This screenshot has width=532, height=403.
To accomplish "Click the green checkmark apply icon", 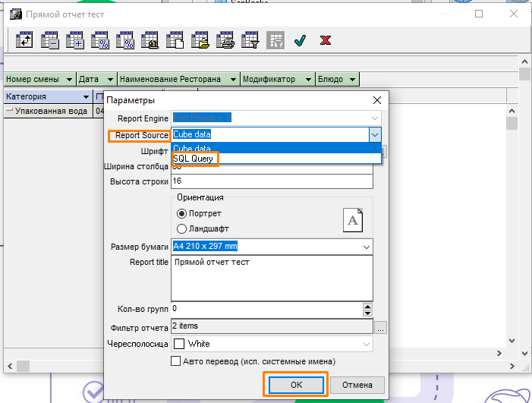I will click(x=300, y=40).
